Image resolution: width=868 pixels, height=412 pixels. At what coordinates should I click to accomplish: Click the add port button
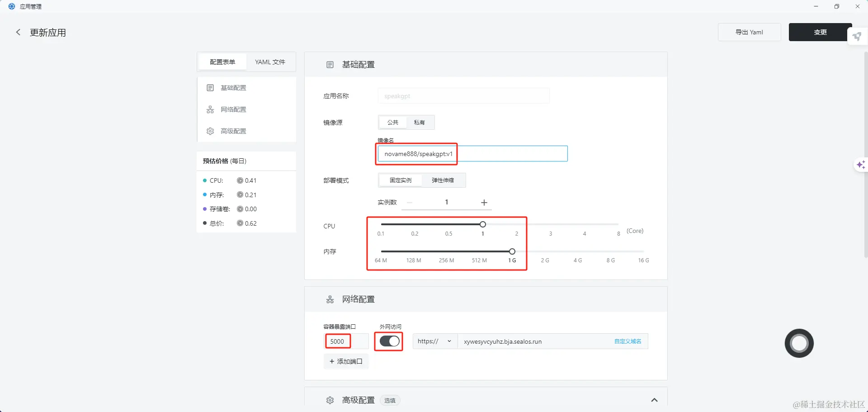[x=346, y=361]
